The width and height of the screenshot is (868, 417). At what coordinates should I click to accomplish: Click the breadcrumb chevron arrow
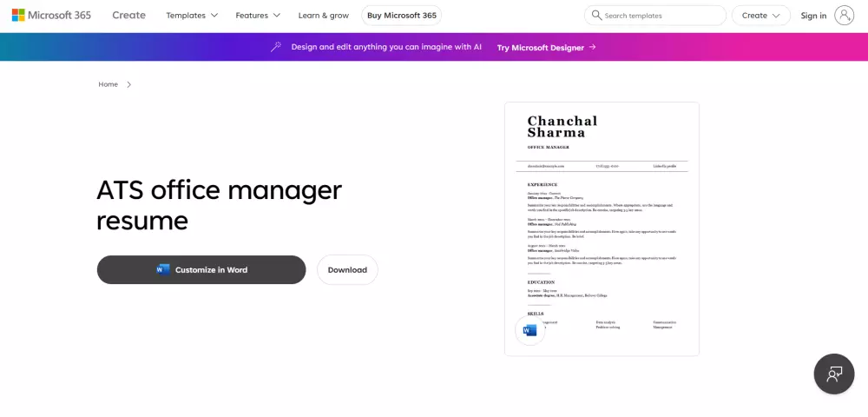pyautogui.click(x=129, y=85)
